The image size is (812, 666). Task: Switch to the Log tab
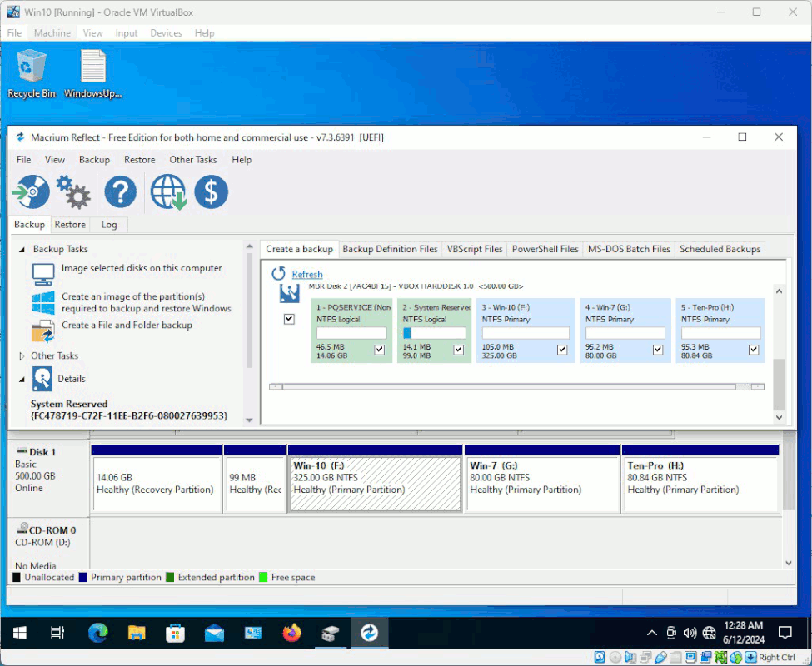(109, 225)
